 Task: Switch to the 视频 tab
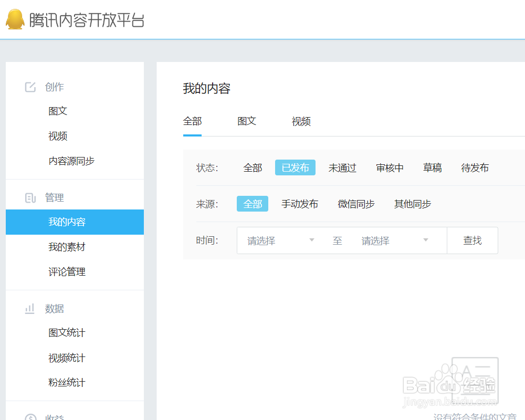coord(301,121)
